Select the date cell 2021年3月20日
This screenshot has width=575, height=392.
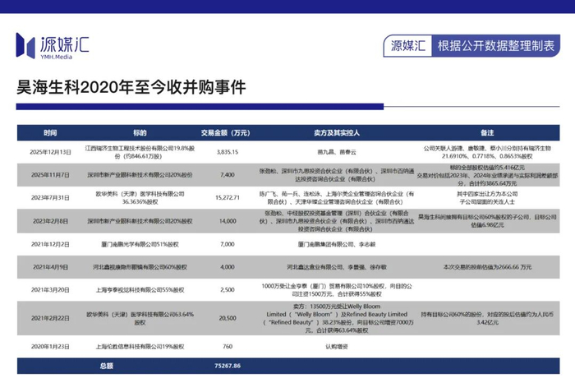[50, 290]
